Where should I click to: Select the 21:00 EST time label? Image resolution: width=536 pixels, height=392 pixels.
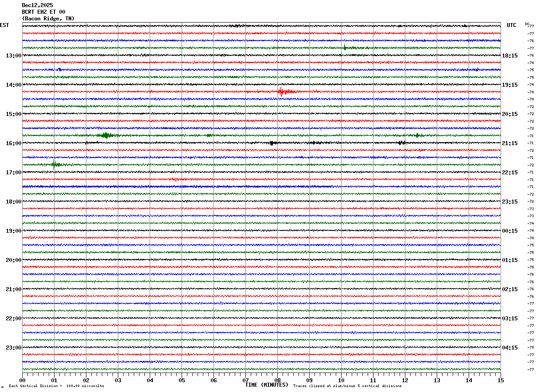(14, 289)
